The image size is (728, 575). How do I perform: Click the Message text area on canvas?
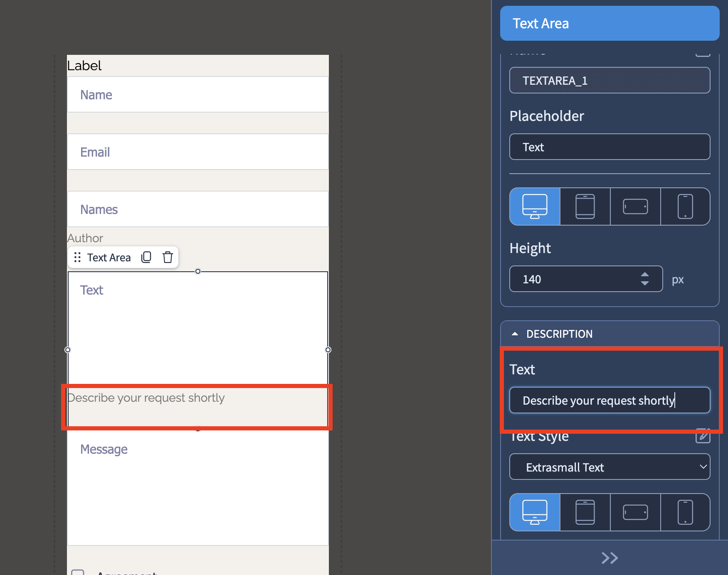[198, 488]
